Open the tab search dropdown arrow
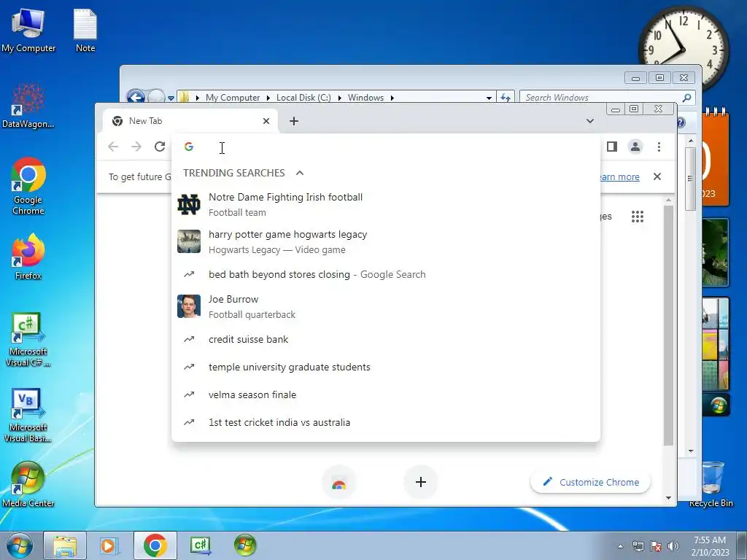 click(x=589, y=121)
